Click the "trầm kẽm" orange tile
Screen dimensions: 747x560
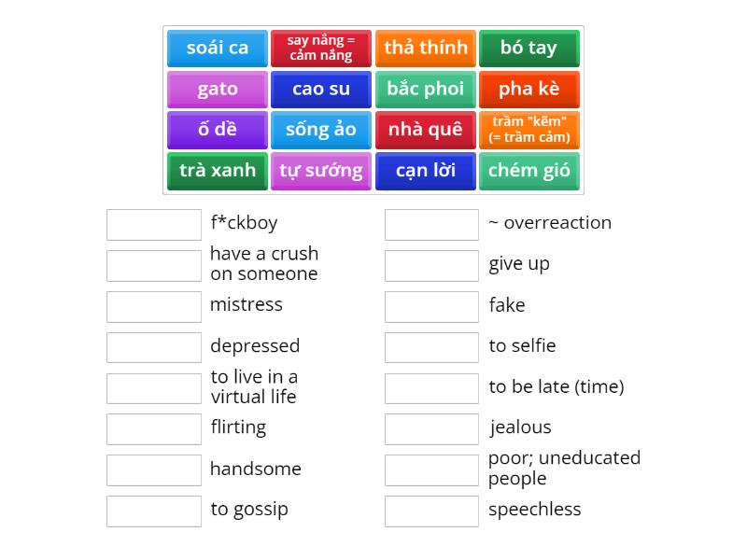coord(529,130)
